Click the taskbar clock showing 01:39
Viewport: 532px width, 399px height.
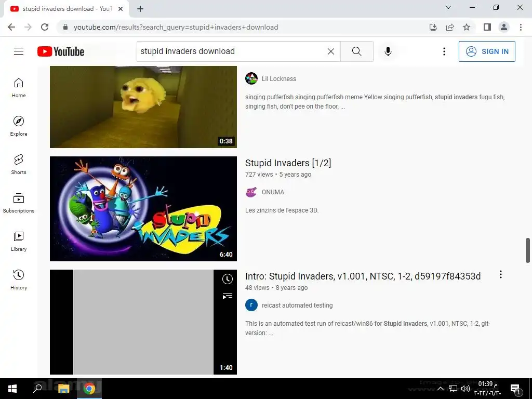coord(488,389)
